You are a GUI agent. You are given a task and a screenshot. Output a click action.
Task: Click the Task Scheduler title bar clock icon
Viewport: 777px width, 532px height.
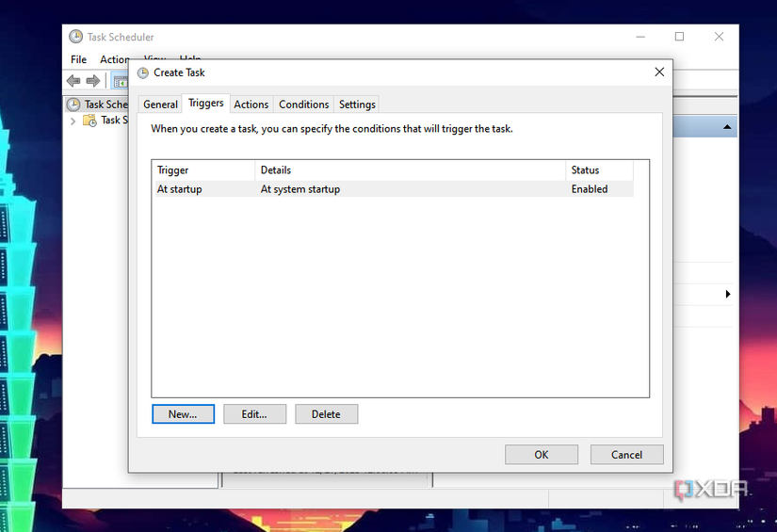pos(76,37)
